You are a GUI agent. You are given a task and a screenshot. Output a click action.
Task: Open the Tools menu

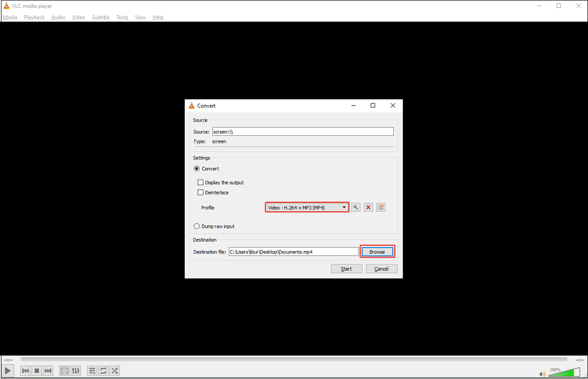pyautogui.click(x=122, y=17)
